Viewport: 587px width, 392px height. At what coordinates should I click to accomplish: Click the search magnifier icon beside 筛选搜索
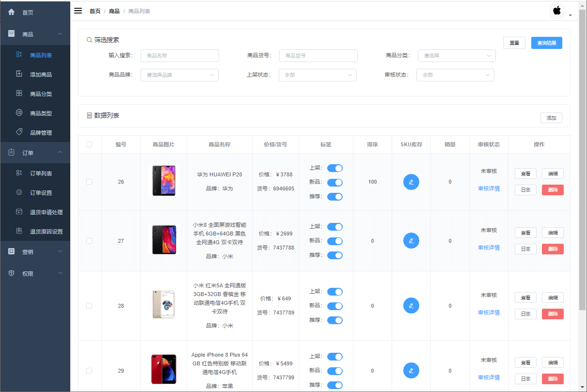coord(89,40)
